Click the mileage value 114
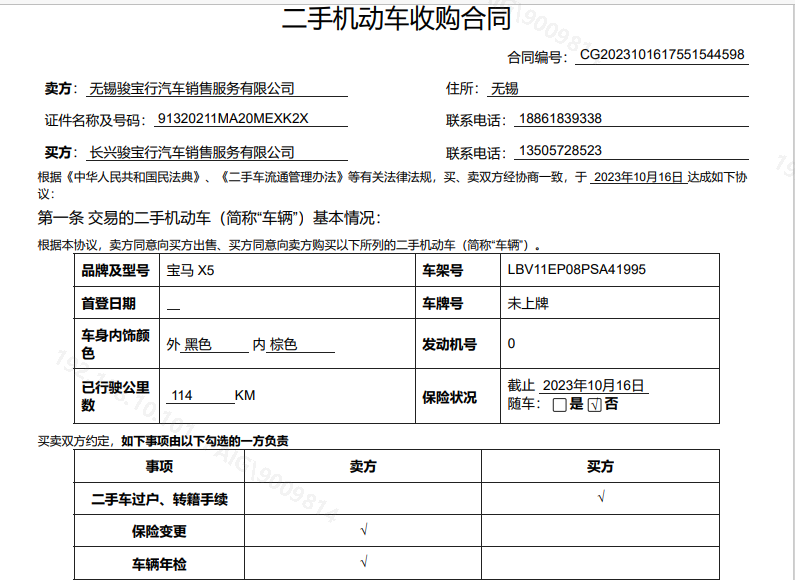Image resolution: width=795 pixels, height=580 pixels. 182,395
